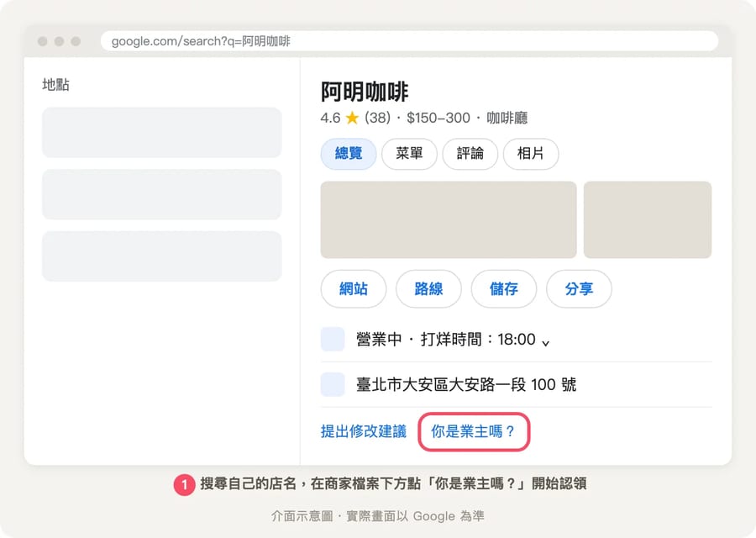
Task: Click the (38) review count
Action: pos(377,117)
